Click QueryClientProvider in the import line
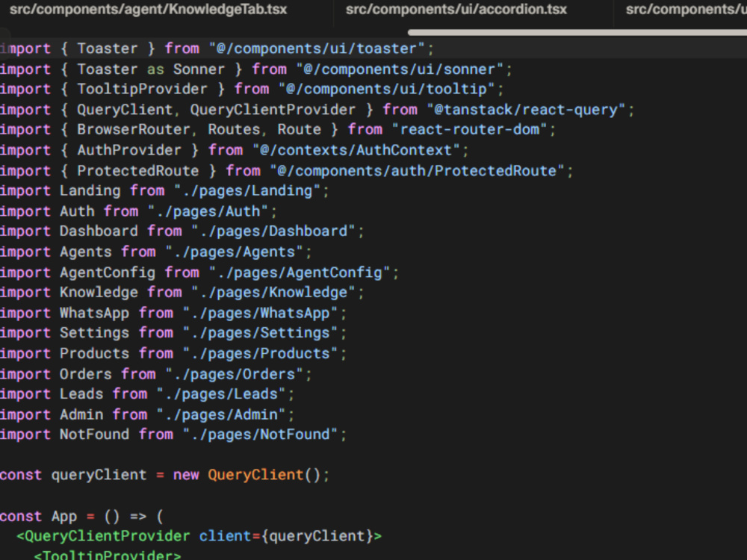Image resolution: width=747 pixels, height=560 pixels. click(x=273, y=110)
